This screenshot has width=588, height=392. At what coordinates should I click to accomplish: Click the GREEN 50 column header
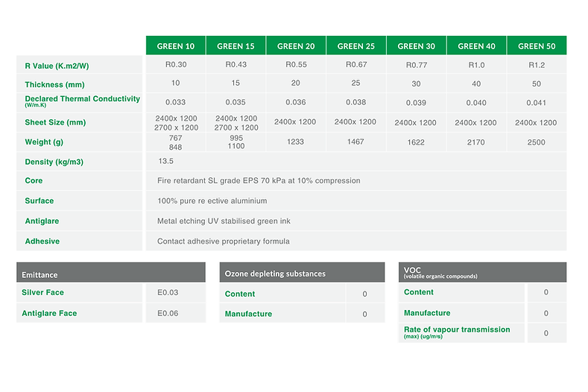point(537,46)
